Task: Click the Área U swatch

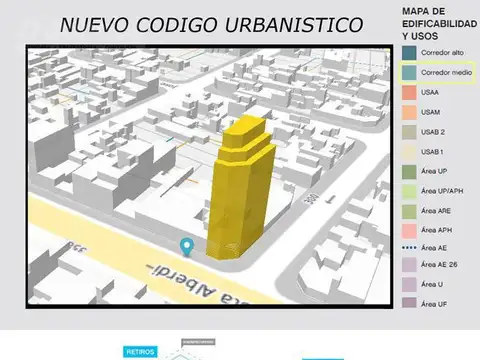Action: tap(409, 284)
